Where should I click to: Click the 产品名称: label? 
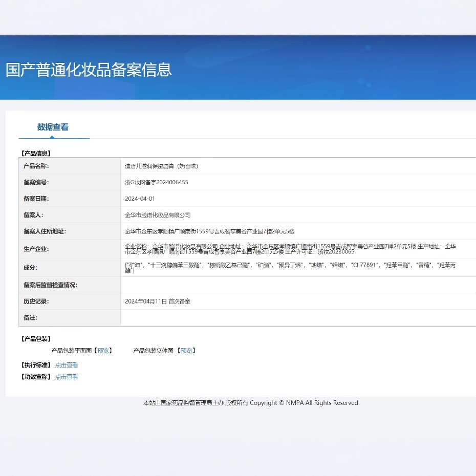[x=36, y=166]
